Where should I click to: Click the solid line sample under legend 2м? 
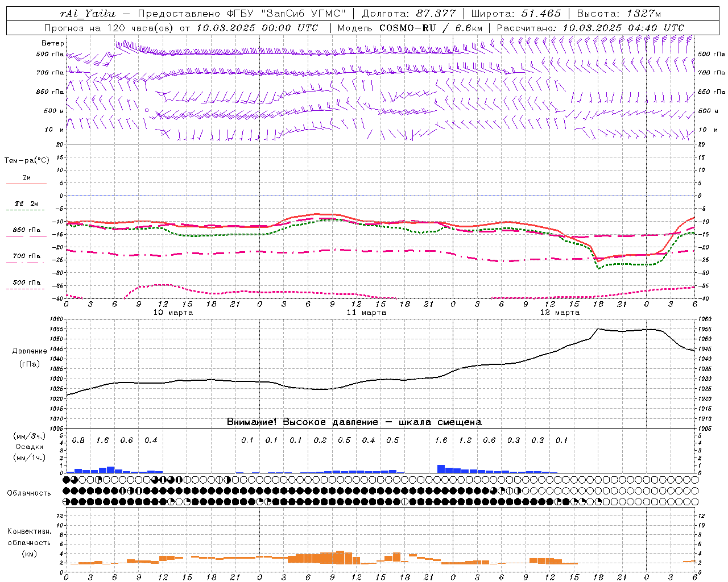point(26,184)
